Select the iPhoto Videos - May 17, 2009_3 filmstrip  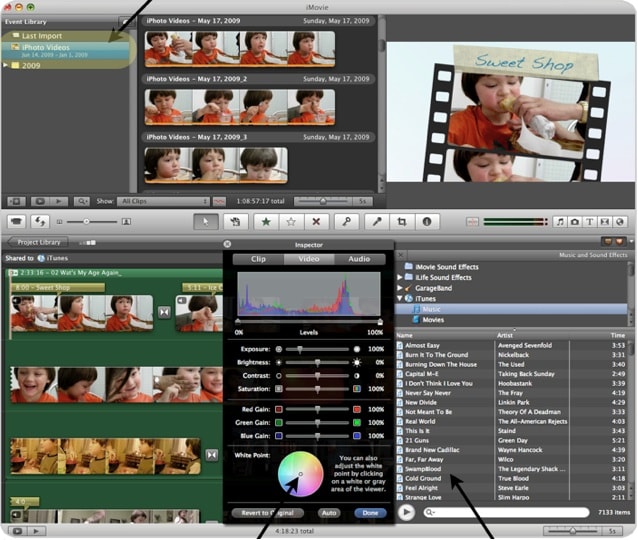click(x=216, y=165)
